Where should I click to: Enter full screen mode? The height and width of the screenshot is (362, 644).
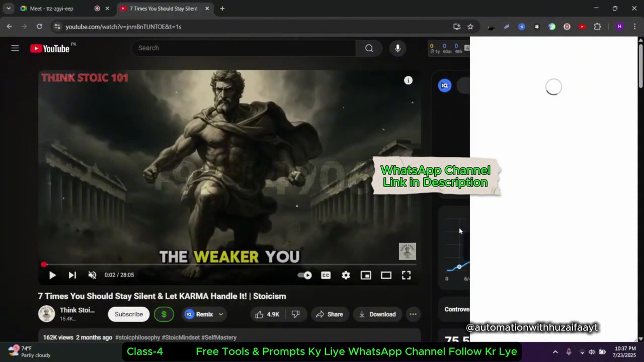(406, 275)
